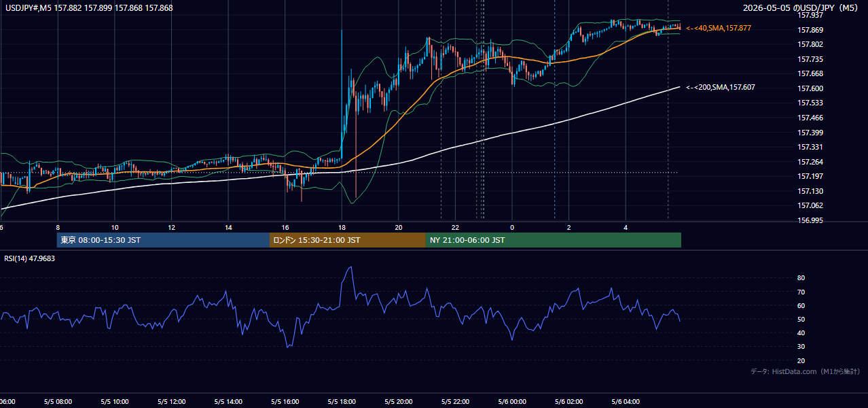
Task: Click RSI scale value 50
Action: [x=801, y=319]
